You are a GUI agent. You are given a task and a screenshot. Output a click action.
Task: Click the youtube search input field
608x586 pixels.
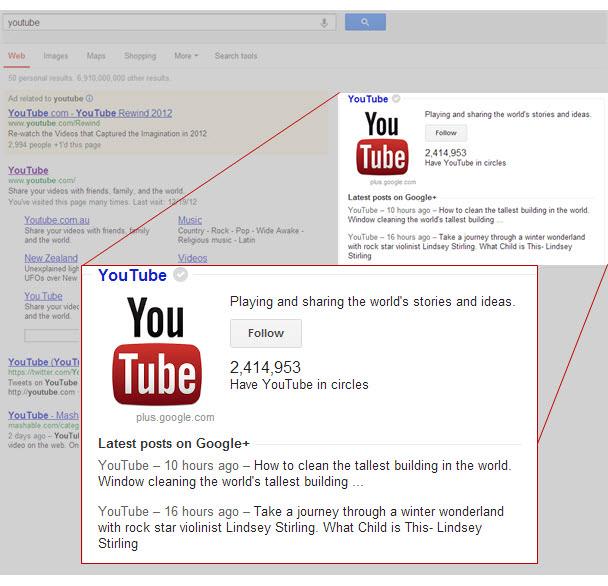click(x=169, y=22)
